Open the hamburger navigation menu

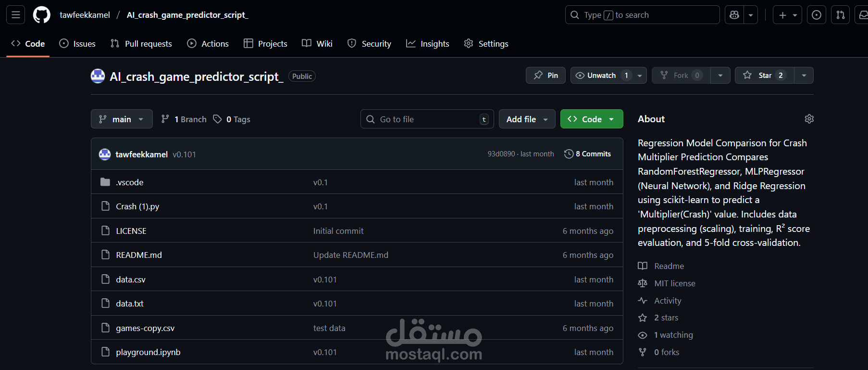(x=16, y=15)
